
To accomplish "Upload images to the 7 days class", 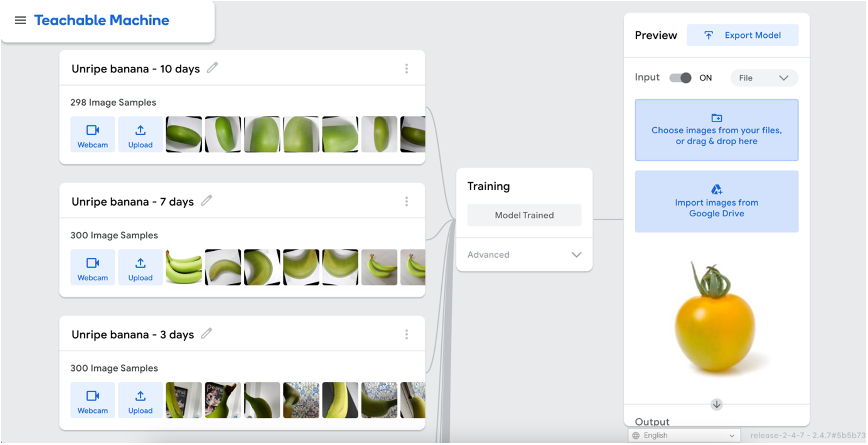I will (140, 268).
